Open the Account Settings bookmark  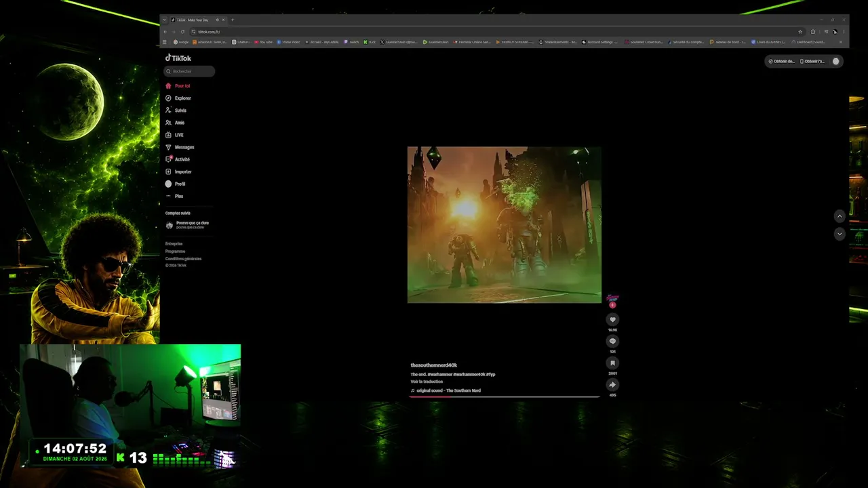coord(600,42)
